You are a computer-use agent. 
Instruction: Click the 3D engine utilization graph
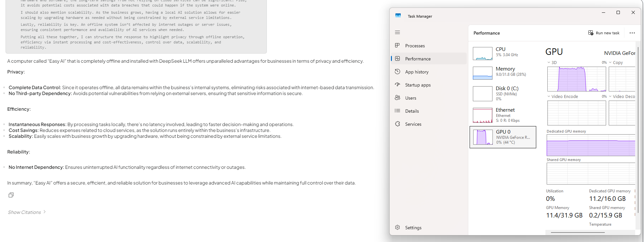577,79
